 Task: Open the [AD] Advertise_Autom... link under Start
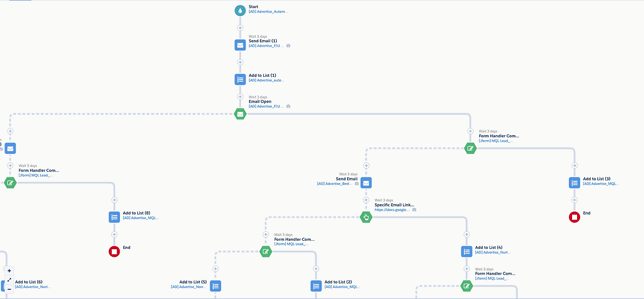tap(269, 12)
